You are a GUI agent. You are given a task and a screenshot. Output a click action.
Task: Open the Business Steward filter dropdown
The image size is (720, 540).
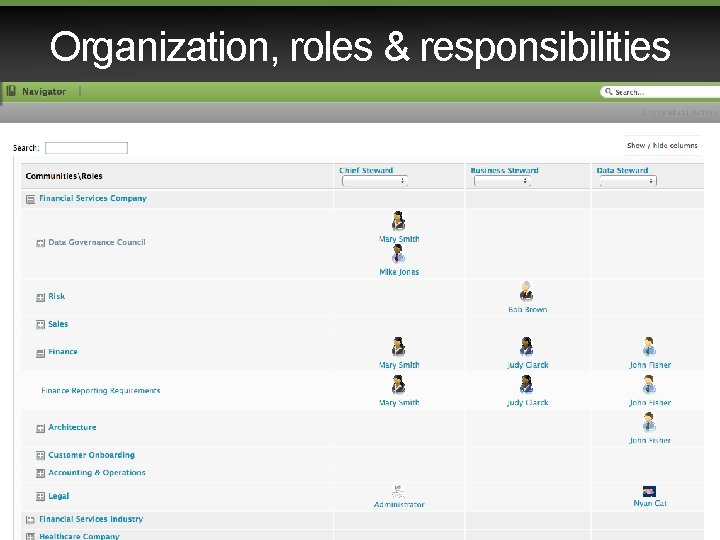502,181
